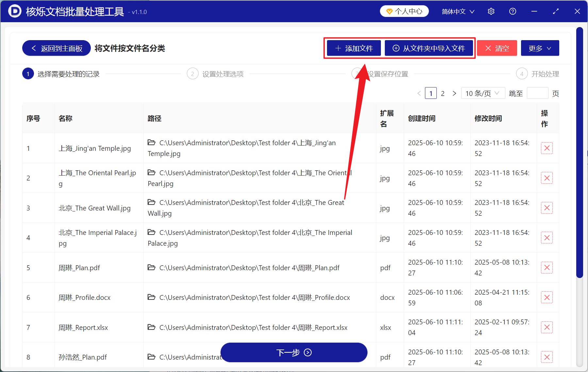Click 清空 to clear the file list

[497, 48]
